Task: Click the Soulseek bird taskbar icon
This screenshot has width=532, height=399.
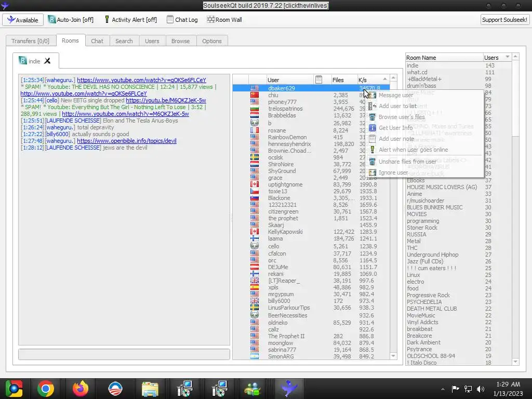Action: 288,389
